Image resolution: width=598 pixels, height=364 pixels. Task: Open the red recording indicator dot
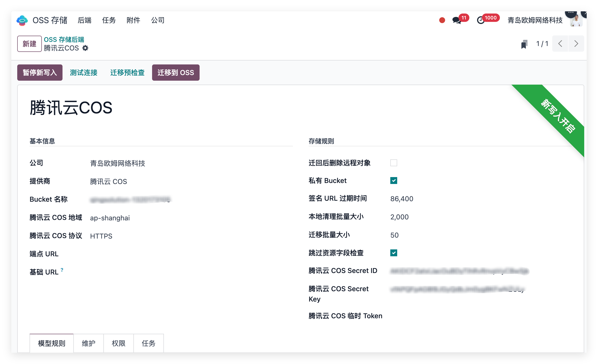pyautogui.click(x=442, y=20)
